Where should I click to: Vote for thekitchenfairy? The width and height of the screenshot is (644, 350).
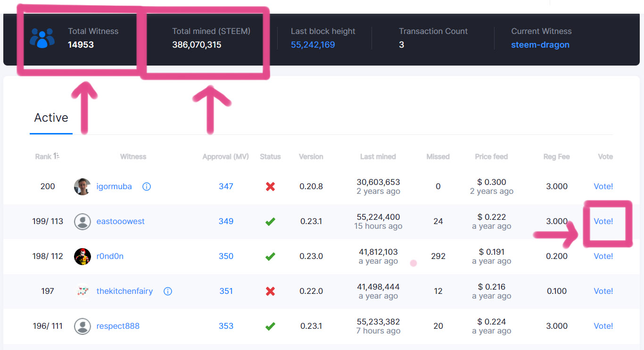point(603,292)
